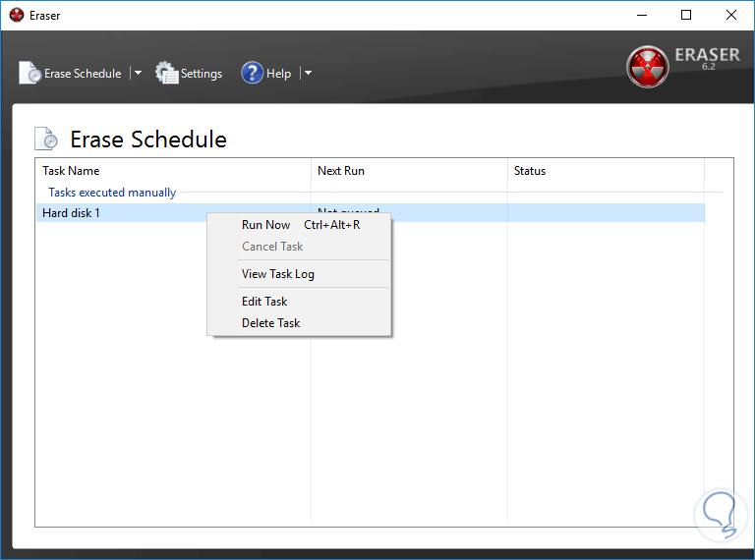Select the disabled Cancel Task menu entry

[300, 247]
